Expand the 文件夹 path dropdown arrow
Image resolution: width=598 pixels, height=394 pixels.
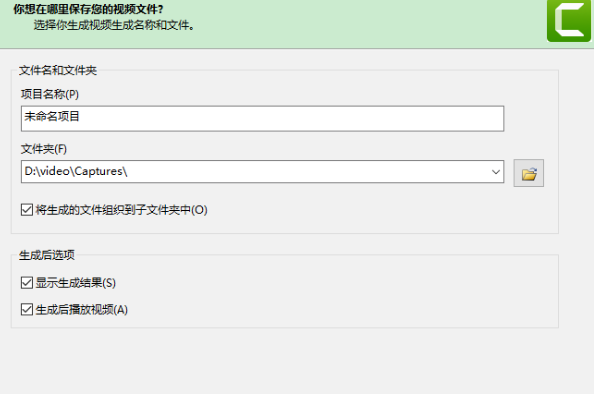(x=495, y=172)
